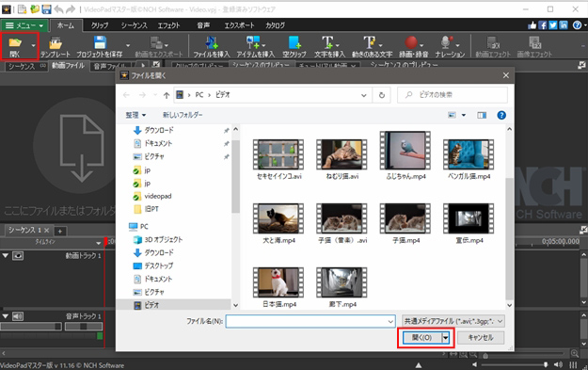Click the 動画をエクスポート toolbar icon
This screenshot has width=588, height=370.
(x=159, y=46)
